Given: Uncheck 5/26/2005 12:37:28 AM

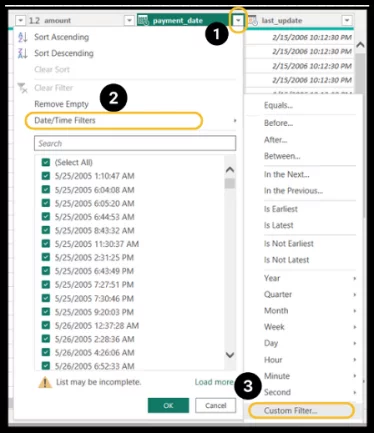Looking at the screenshot, I should [46, 325].
